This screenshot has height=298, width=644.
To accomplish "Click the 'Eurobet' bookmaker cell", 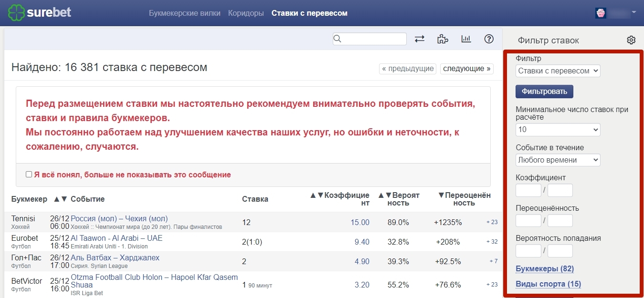I will click(25, 238).
